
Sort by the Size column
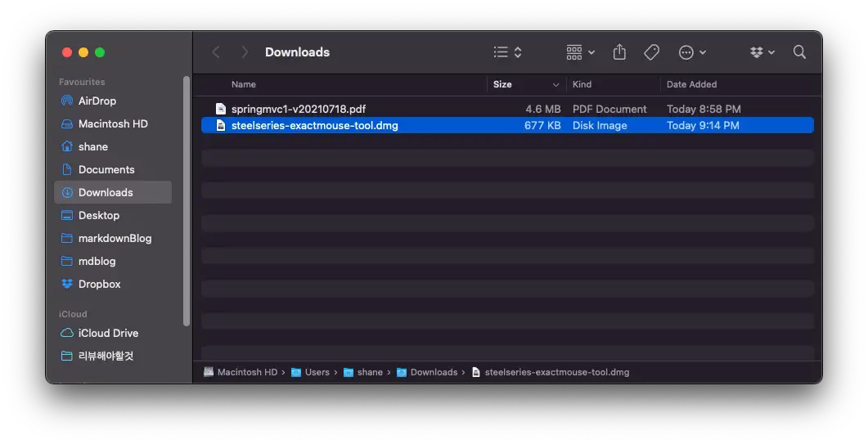pos(502,84)
